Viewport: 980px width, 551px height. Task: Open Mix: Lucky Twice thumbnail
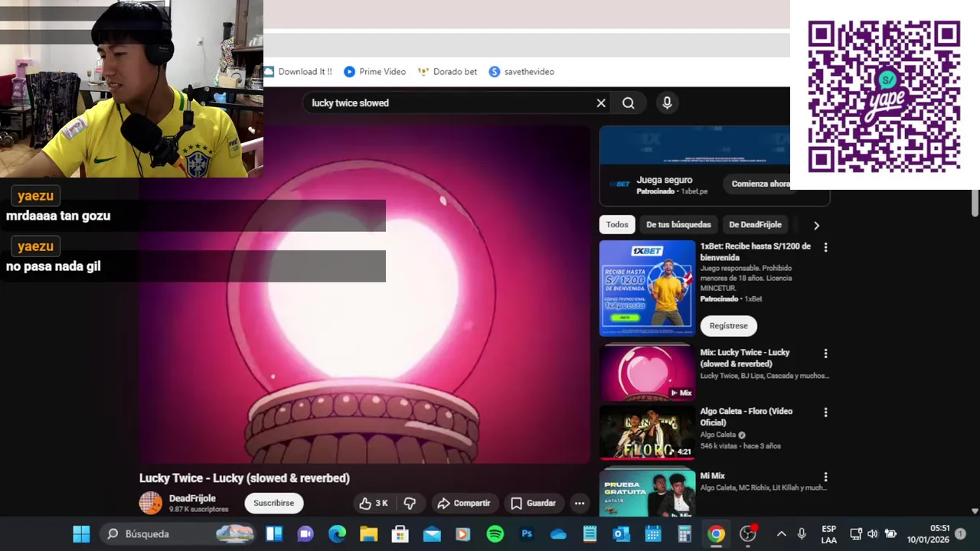click(x=647, y=374)
